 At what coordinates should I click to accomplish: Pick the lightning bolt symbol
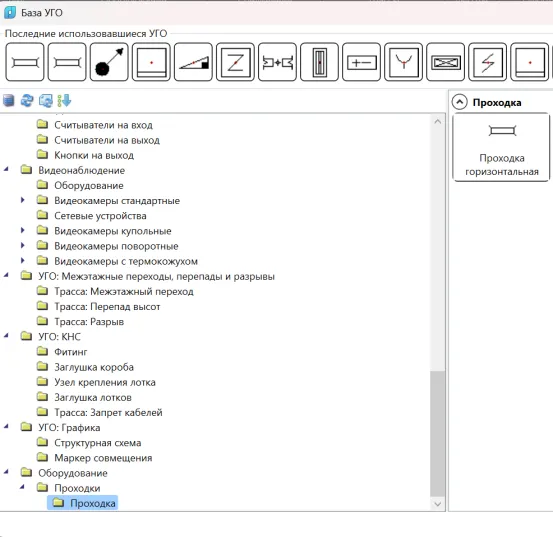(x=488, y=62)
